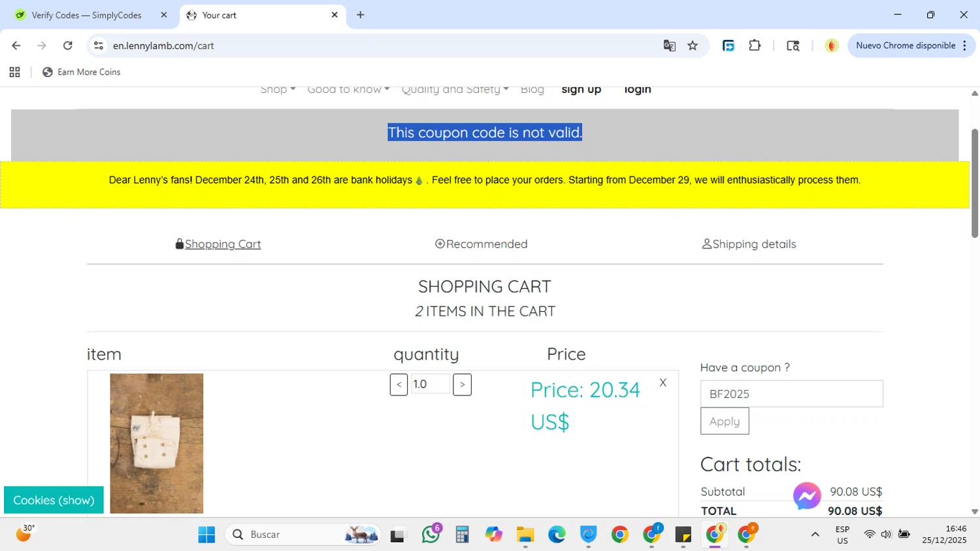The width and height of the screenshot is (980, 551).
Task: Increase item quantity with the > button
Action: tap(463, 384)
